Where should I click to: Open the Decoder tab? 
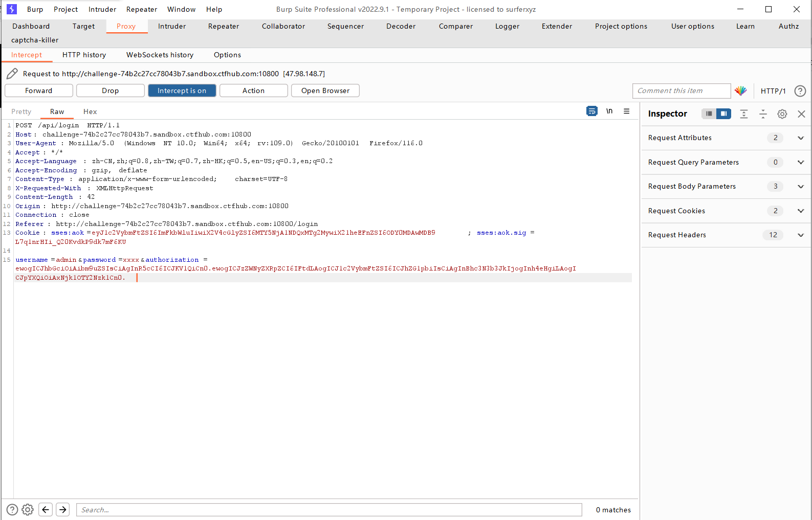coord(401,26)
